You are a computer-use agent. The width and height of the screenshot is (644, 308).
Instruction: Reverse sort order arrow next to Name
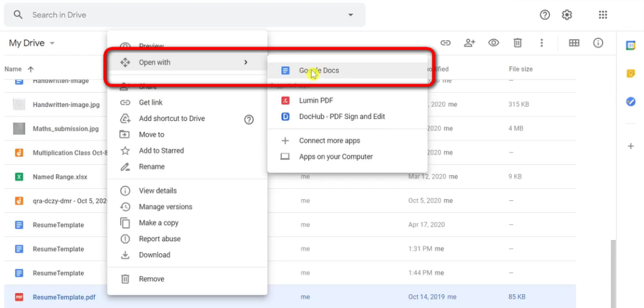(x=31, y=69)
